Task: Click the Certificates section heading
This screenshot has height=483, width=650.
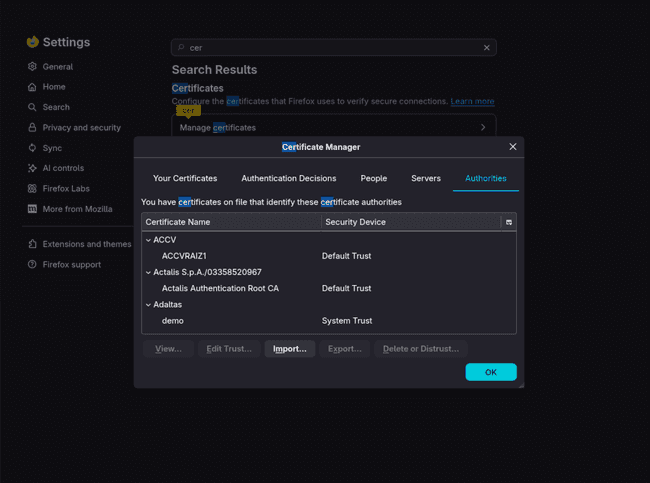Action: click(x=198, y=88)
